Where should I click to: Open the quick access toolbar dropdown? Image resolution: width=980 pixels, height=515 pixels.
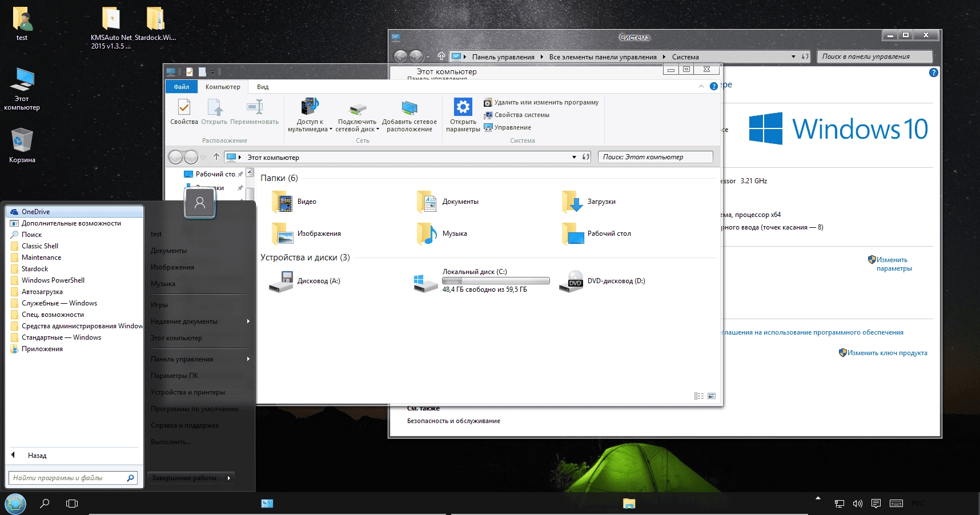tap(213, 72)
